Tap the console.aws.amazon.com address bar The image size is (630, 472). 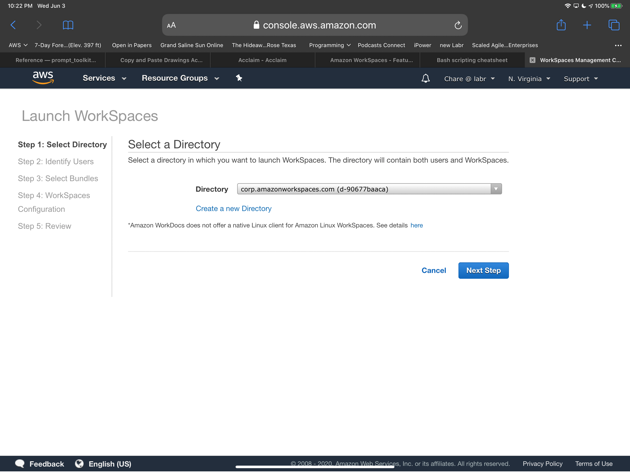pos(315,25)
